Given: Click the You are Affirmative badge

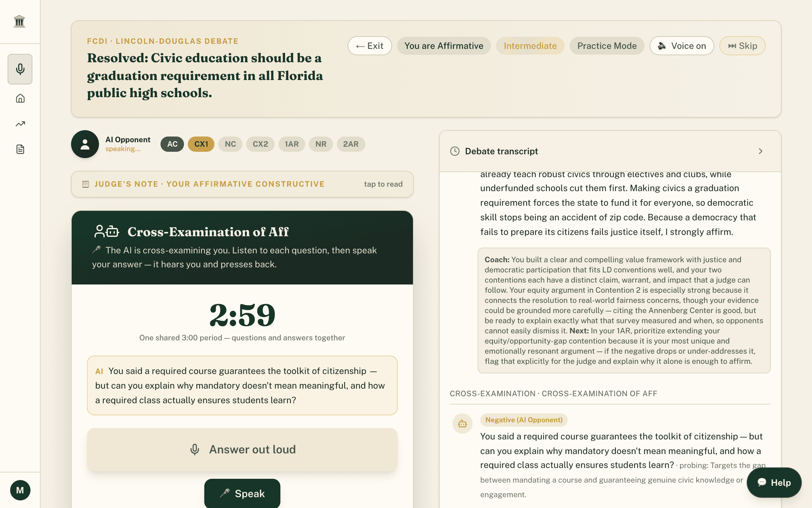Looking at the screenshot, I should [443, 46].
